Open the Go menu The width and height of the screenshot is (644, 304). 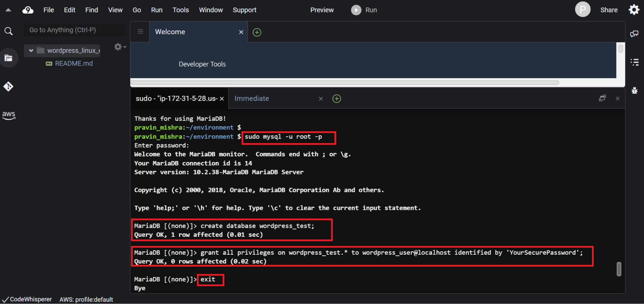(x=137, y=10)
